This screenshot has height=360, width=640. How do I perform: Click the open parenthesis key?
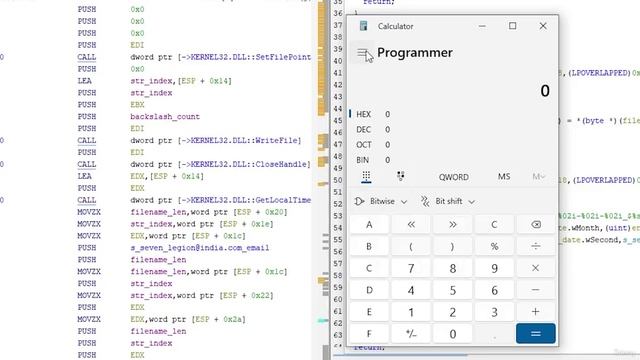pyautogui.click(x=411, y=247)
